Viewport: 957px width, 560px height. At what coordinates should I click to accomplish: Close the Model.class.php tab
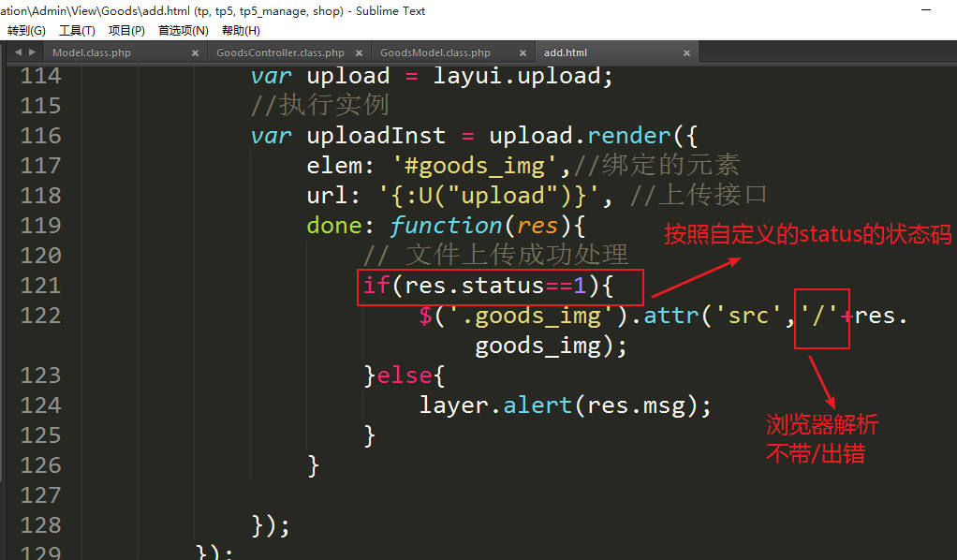click(195, 53)
